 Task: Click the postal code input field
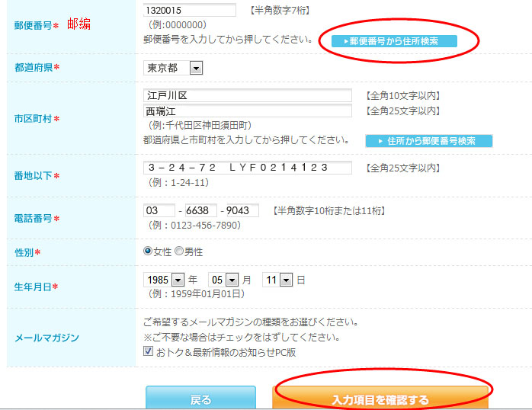point(190,11)
